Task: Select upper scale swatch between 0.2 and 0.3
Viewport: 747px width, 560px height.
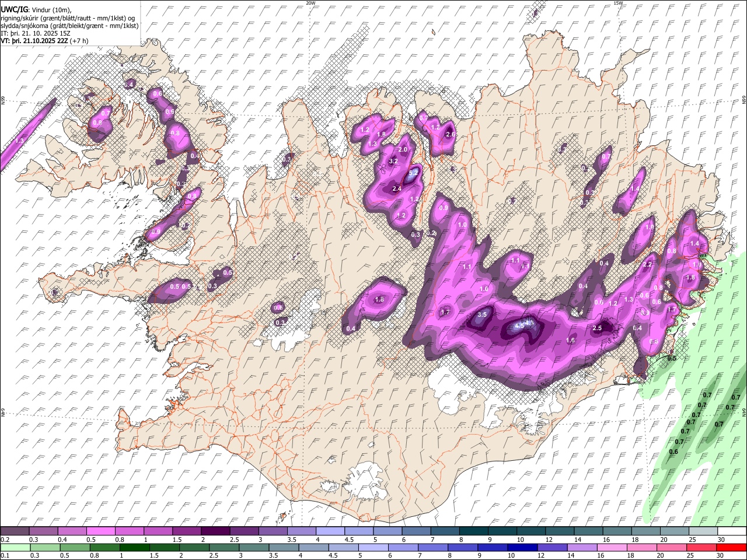Action: point(16,531)
